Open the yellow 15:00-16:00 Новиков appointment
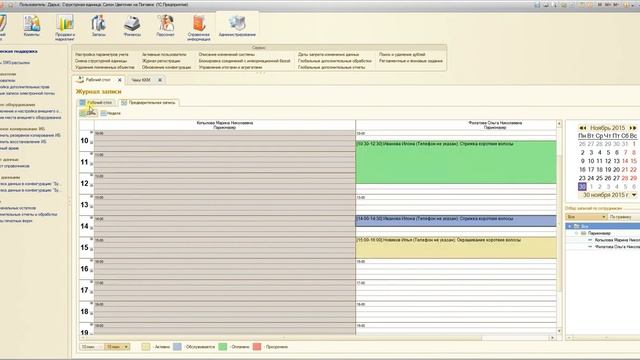Image resolution: width=640 pixels, height=360 pixels. click(x=456, y=248)
